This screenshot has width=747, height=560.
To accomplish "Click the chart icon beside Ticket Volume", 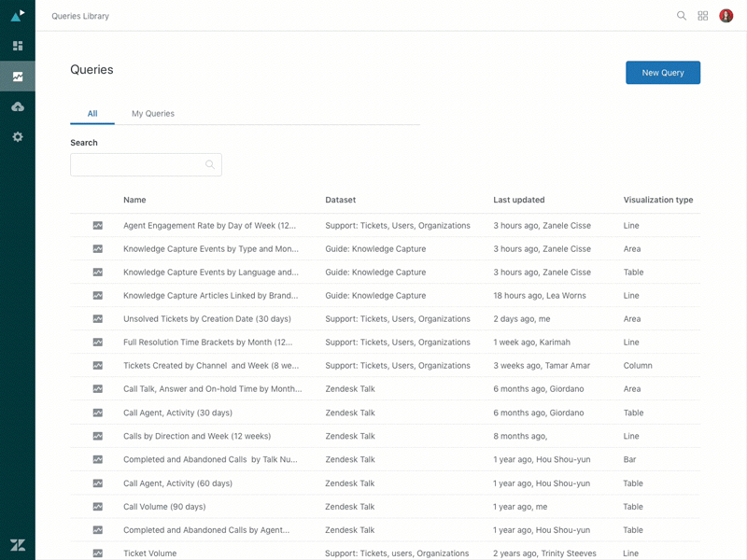I will click(98, 553).
